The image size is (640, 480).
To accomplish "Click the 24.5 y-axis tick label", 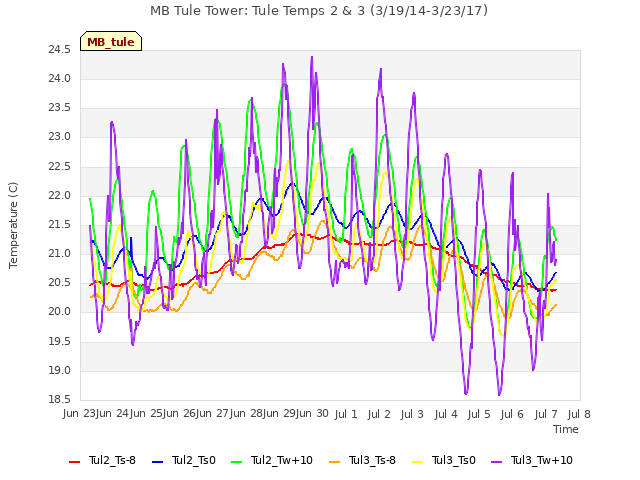I will [60, 49].
